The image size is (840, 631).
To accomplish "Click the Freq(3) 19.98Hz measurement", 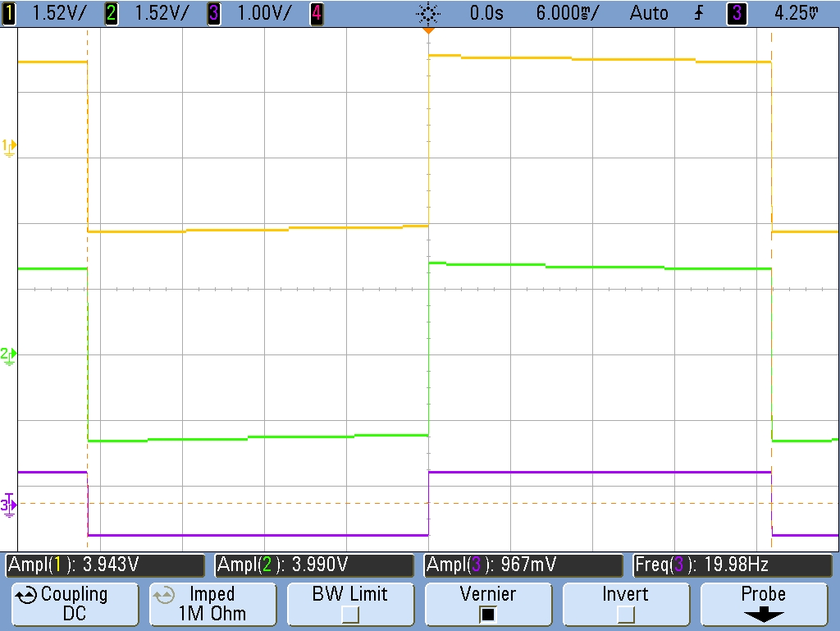I will 733,565.
